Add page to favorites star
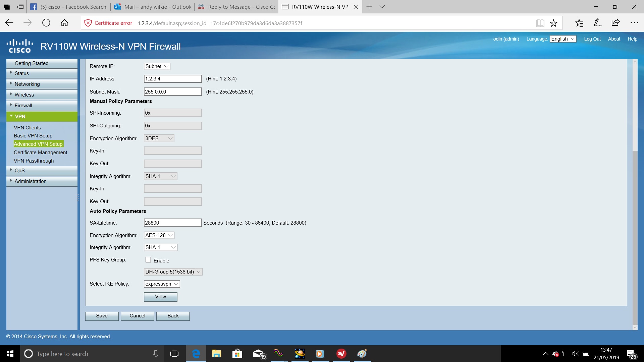 [x=553, y=23]
